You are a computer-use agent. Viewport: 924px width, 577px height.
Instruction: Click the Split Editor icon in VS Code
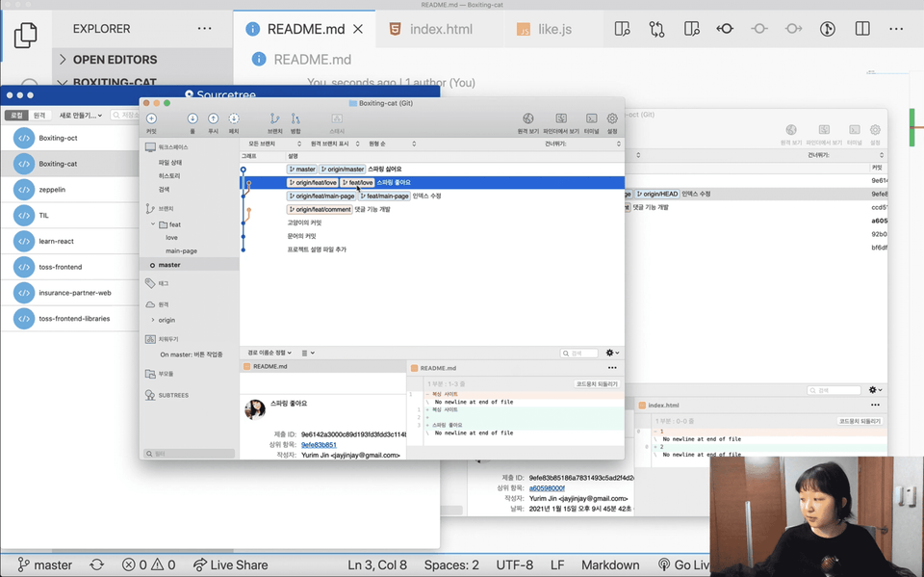point(862,29)
